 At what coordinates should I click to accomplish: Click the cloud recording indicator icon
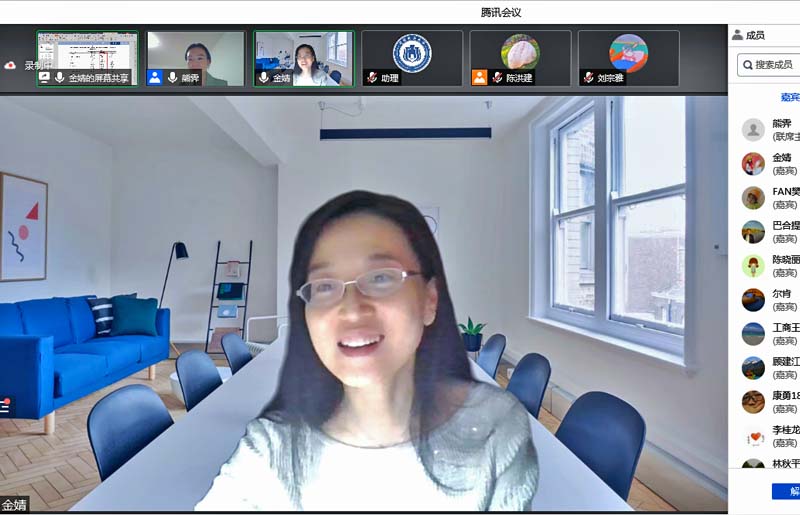10,65
